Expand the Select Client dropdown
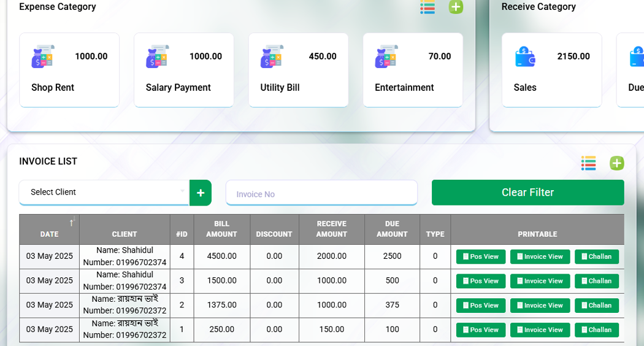Viewport: 644px width, 346px height. pyautogui.click(x=104, y=192)
